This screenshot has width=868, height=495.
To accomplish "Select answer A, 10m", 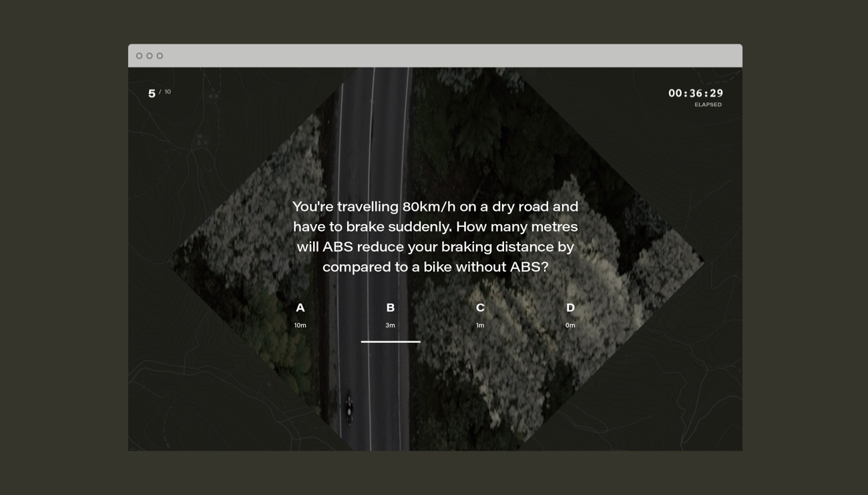I will (x=300, y=316).
